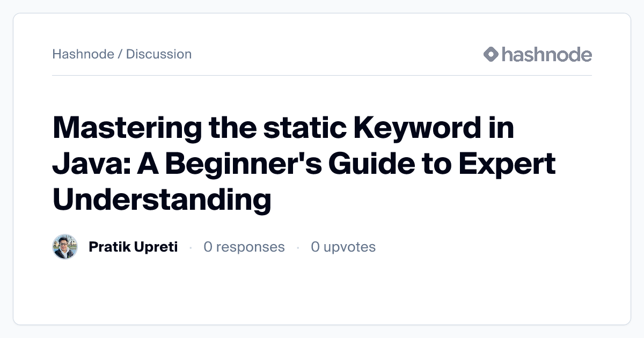Open the Hashnode breadcrumb link
The height and width of the screenshot is (338, 644).
pos(83,54)
